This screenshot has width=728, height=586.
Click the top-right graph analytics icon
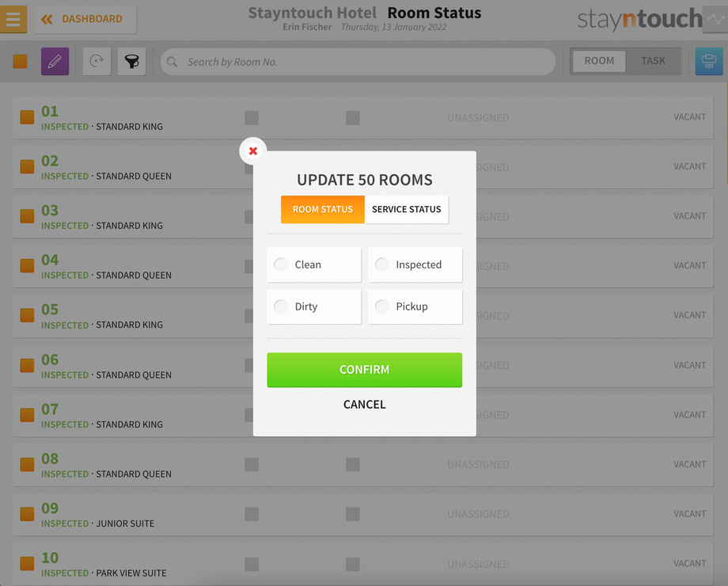[x=715, y=19]
